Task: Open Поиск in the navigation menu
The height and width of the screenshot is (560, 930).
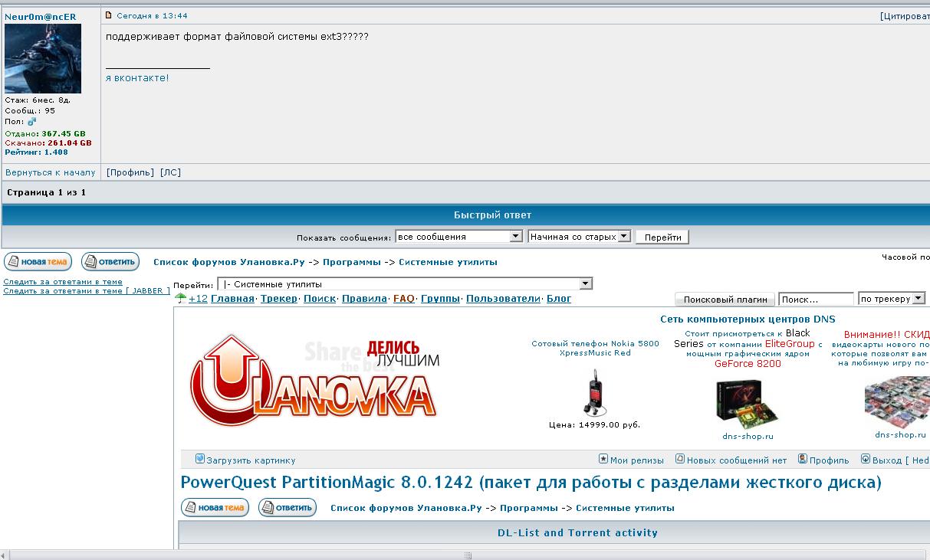Action: point(320,299)
